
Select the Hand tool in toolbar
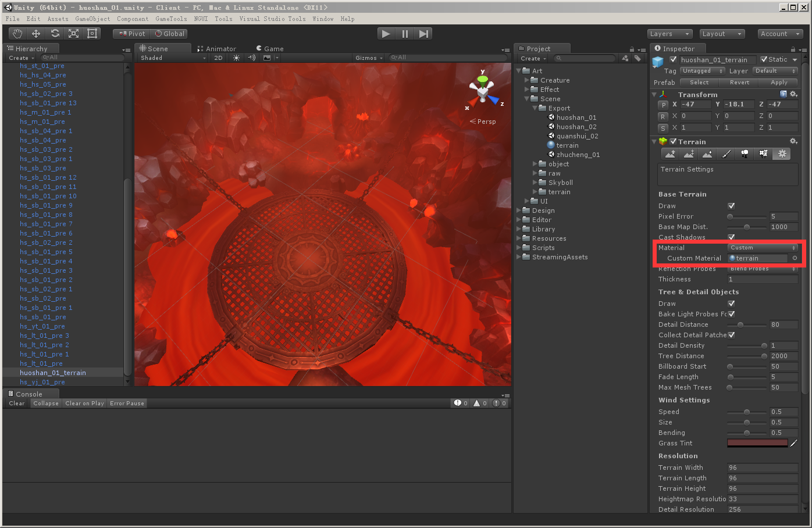coord(17,34)
